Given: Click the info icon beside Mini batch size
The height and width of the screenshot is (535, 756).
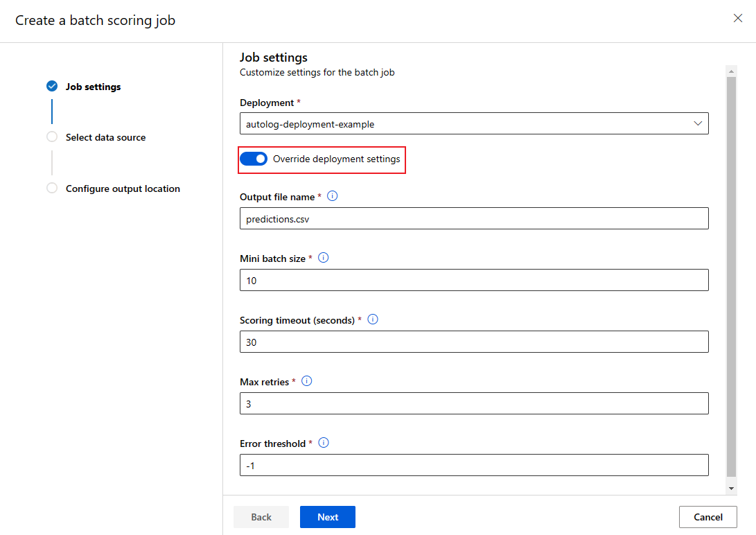Looking at the screenshot, I should [323, 258].
